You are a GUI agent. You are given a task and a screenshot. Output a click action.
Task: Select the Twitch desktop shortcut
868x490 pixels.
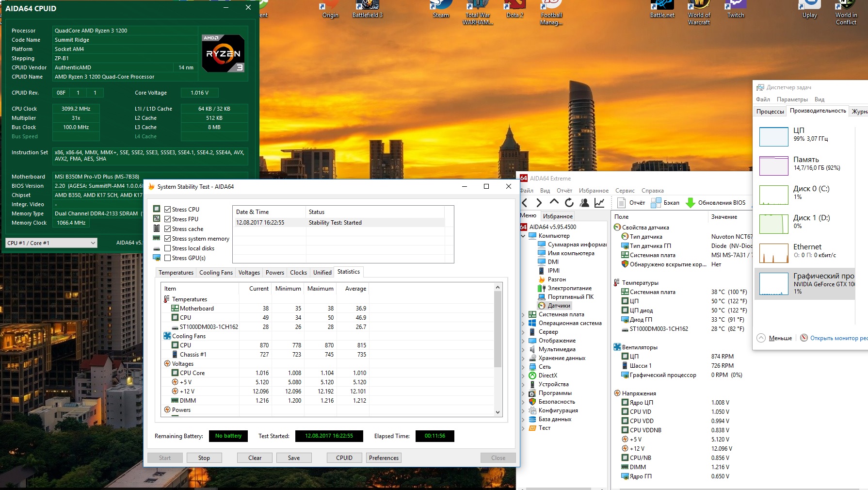(736, 10)
